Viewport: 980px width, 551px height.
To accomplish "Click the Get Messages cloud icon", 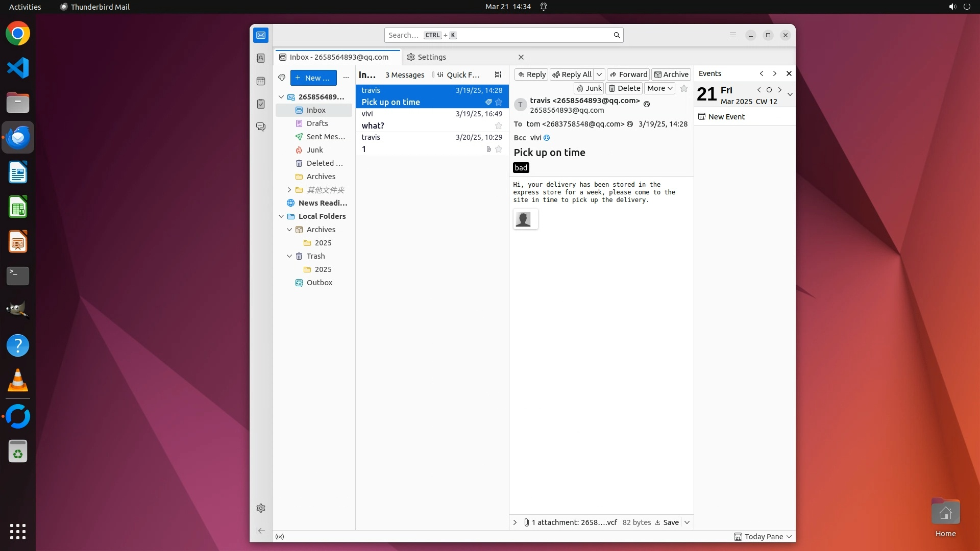I will tap(282, 78).
